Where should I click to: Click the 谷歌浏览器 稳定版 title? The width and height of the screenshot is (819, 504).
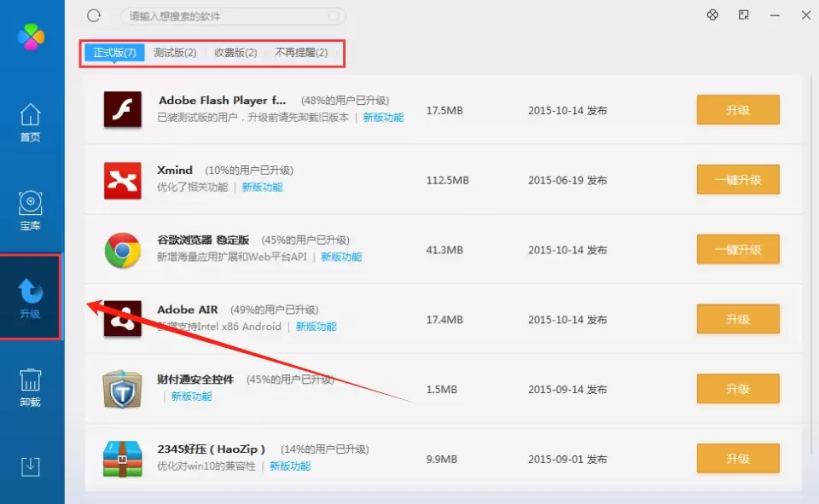[203, 240]
